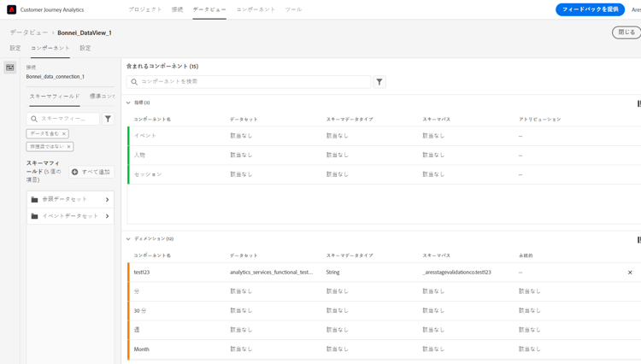Click the 閉じる button
The width and height of the screenshot is (641, 364).
tap(626, 32)
